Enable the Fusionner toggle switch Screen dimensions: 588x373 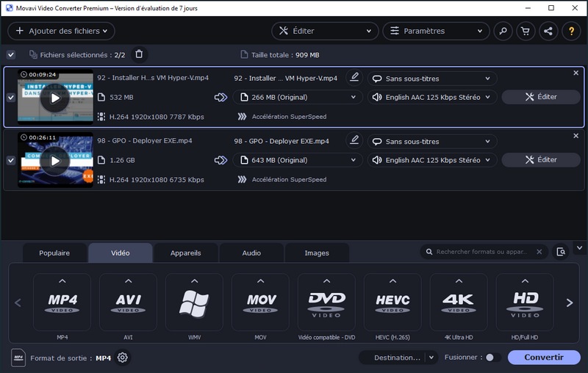(x=493, y=358)
